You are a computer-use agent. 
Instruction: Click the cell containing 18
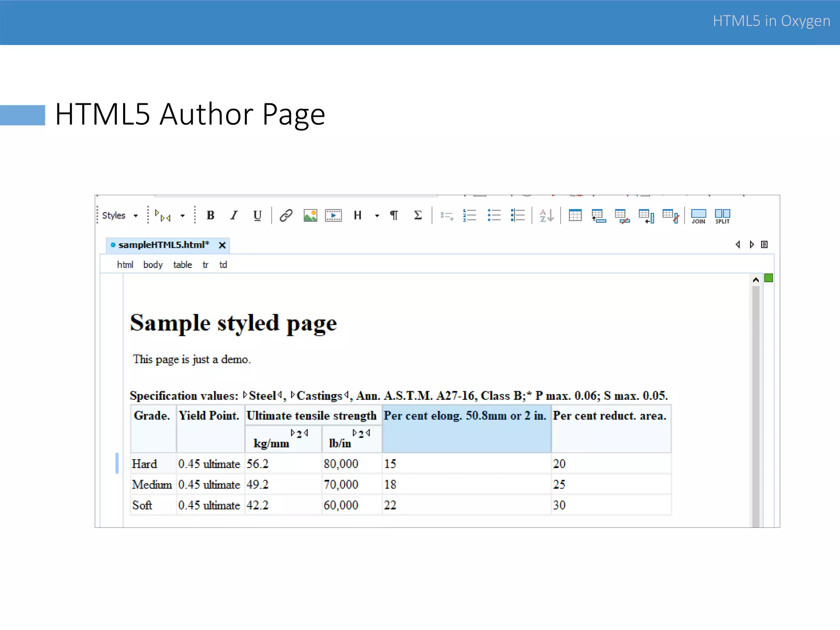(x=466, y=485)
